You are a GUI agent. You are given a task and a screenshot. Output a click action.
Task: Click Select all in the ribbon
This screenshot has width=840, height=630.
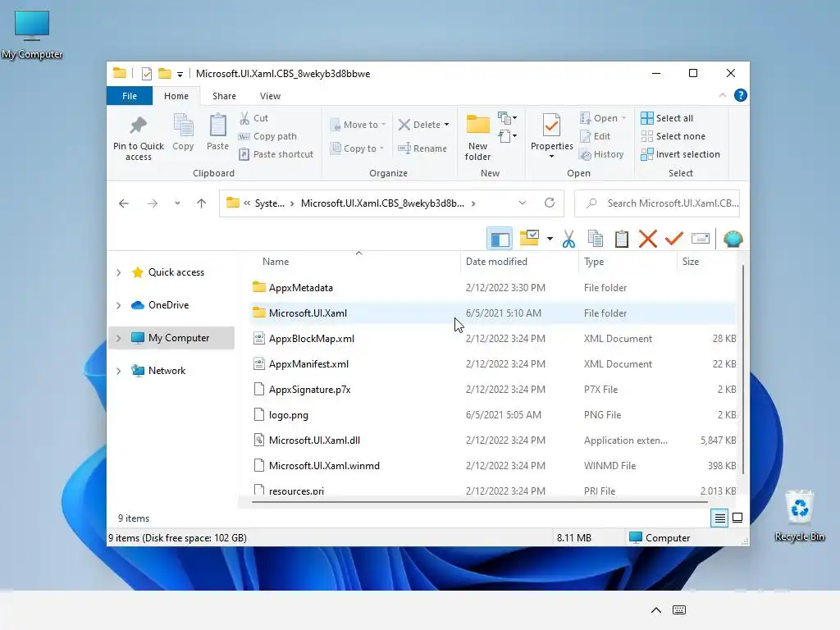(667, 118)
